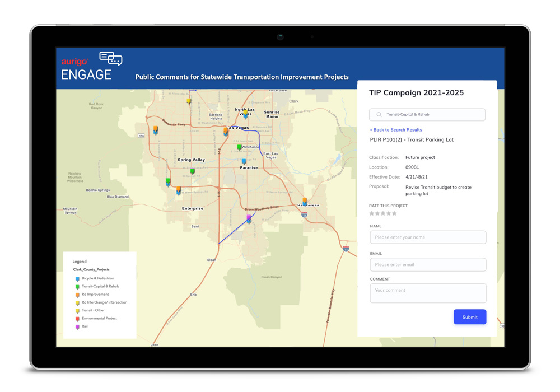Screen dimensions: 560x392
Task: Click the Bicycle & Pedestrian marker in the legend
Action: [x=77, y=279]
